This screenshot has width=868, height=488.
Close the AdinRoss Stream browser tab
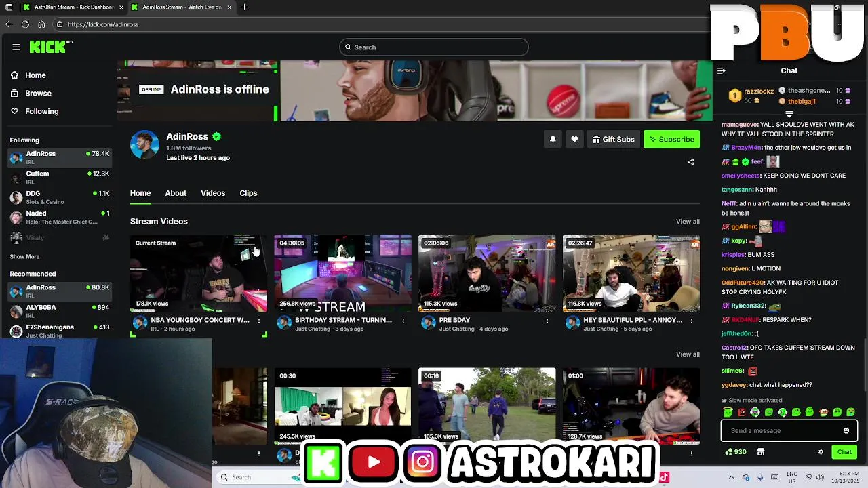click(x=229, y=7)
